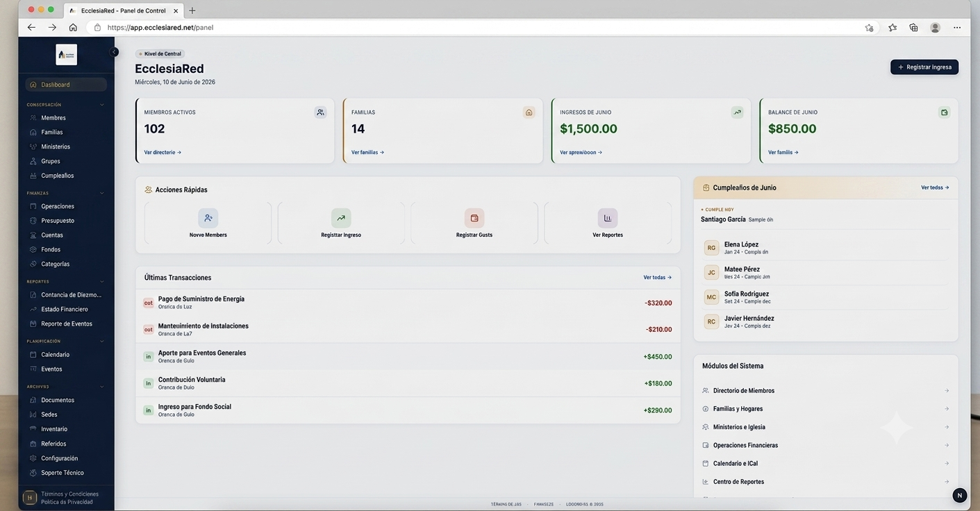The image size is (980, 511).
Task: Click the Registrar Ingresa button
Action: click(924, 67)
